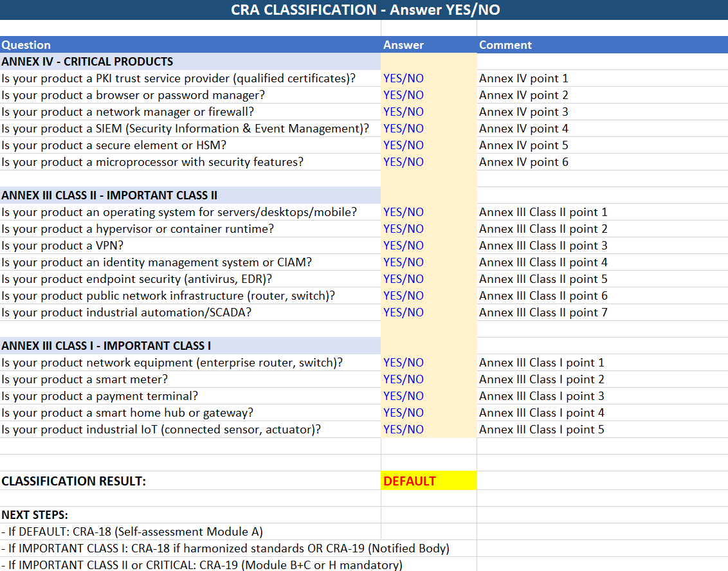Click YES/NO answer for the VPN question
This screenshot has height=571, width=728.
(x=403, y=246)
